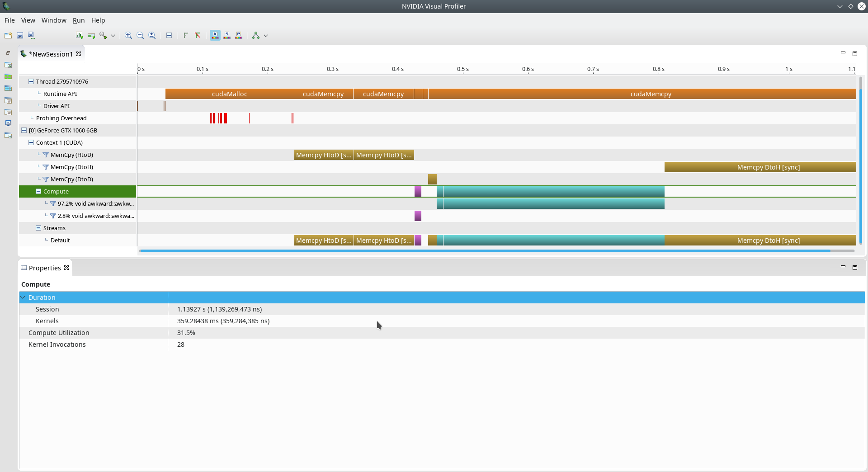The height and width of the screenshot is (472, 868).
Task: Click filter icon on 97.2% kernel row
Action: 53,203
